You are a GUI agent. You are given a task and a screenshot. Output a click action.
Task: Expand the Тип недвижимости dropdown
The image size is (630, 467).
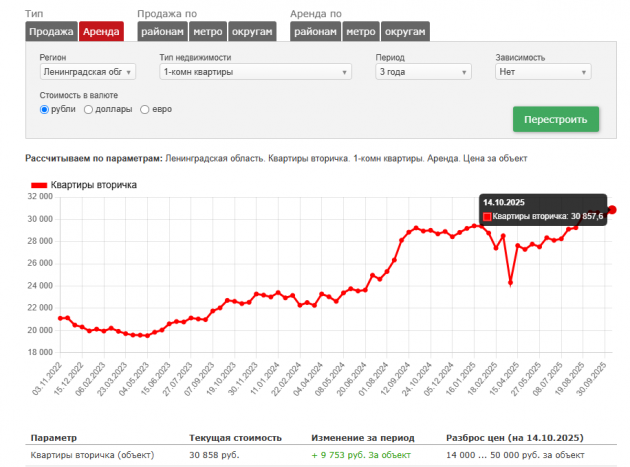254,72
